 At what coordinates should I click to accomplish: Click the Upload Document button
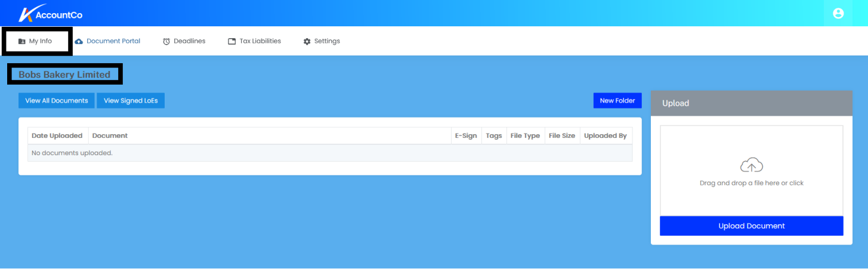click(752, 226)
